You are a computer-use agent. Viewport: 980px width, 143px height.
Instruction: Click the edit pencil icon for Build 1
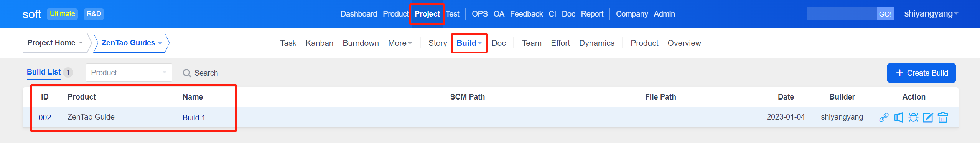point(928,118)
